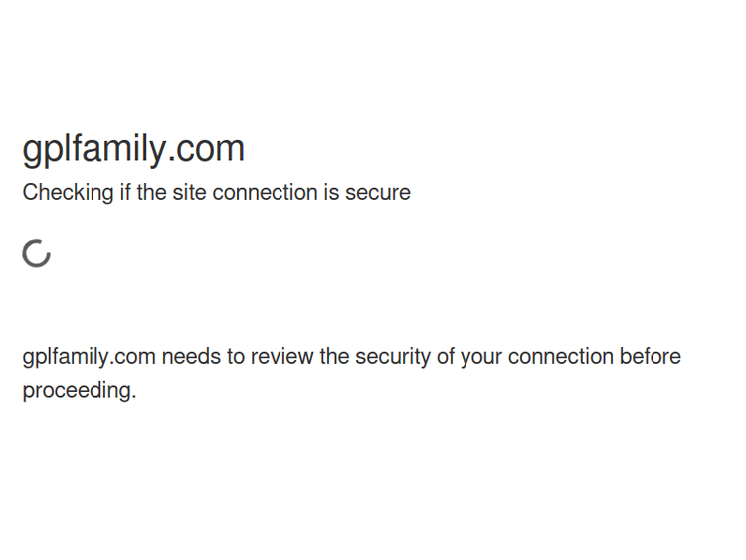Click the word "to" in the paragraph

(235, 357)
